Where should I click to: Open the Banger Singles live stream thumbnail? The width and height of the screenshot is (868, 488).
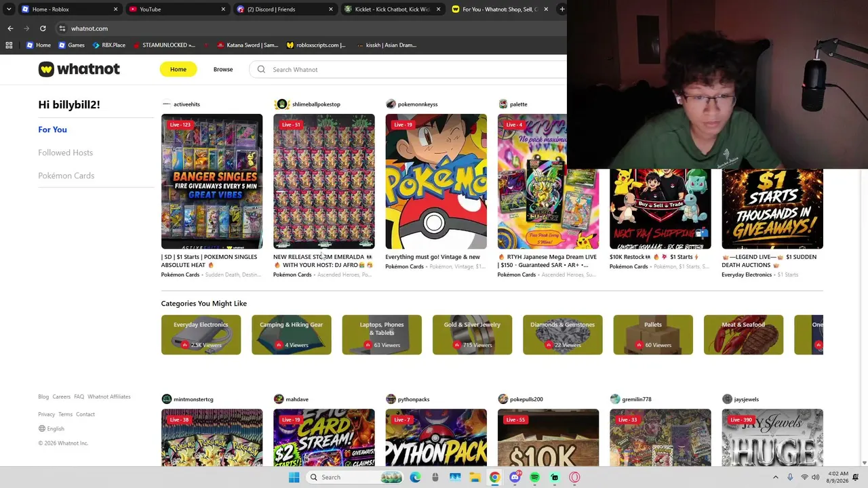pyautogui.click(x=212, y=182)
